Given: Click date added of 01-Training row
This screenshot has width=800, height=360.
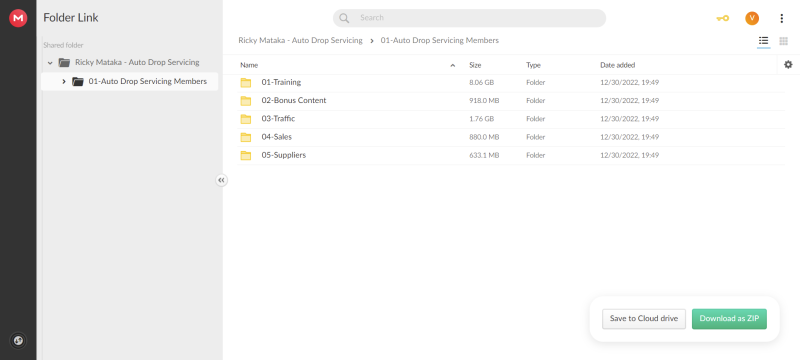Looking at the screenshot, I should (x=630, y=83).
